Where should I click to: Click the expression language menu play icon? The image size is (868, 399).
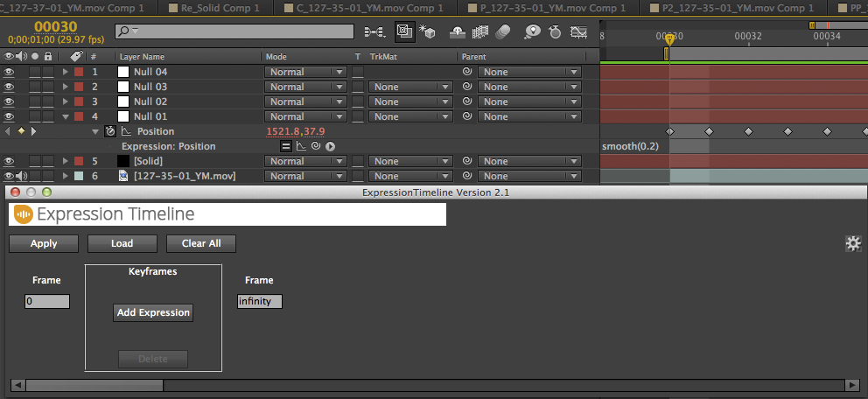[x=331, y=146]
